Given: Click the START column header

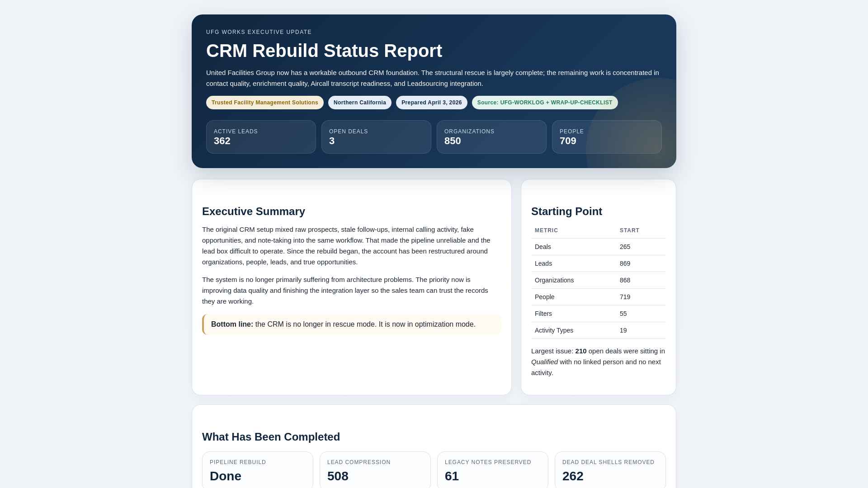Looking at the screenshot, I should coord(629,230).
